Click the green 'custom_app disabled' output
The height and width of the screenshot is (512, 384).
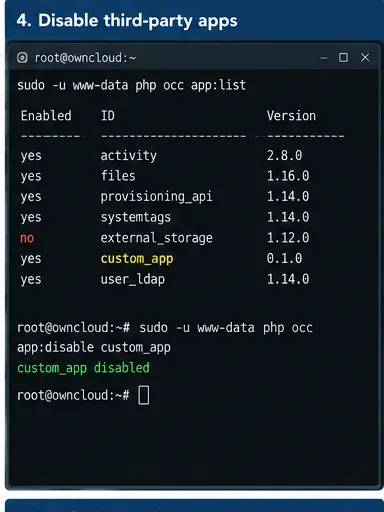(83, 368)
